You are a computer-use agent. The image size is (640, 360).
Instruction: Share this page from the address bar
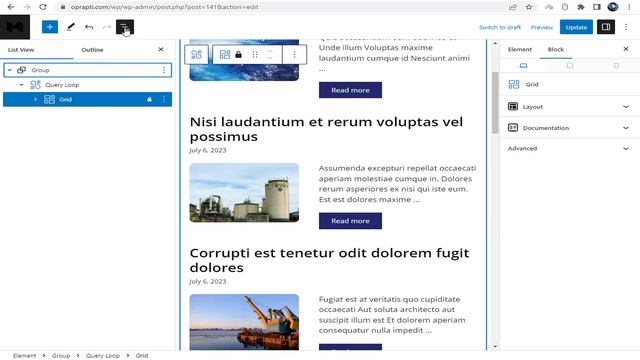513,7
